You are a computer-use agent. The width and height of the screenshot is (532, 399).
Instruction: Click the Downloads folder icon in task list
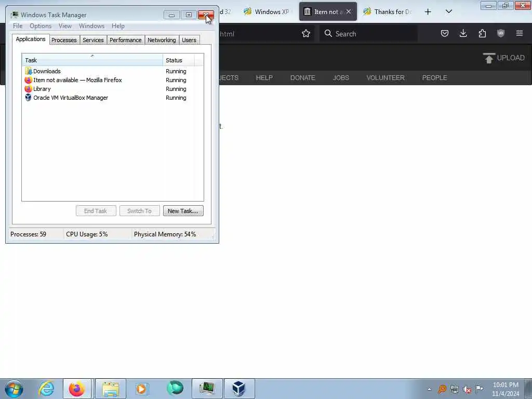(28, 71)
